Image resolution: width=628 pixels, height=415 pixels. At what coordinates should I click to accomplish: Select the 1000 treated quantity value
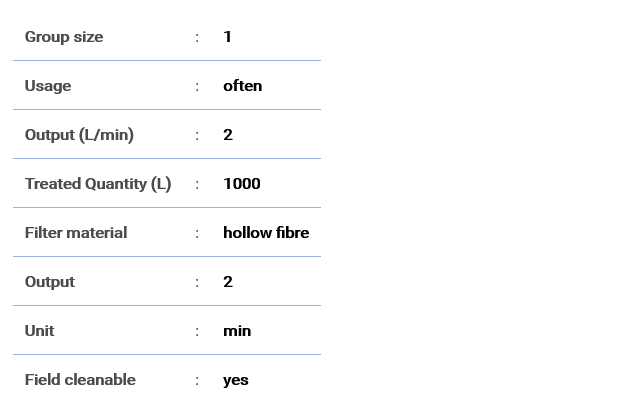pos(242,184)
